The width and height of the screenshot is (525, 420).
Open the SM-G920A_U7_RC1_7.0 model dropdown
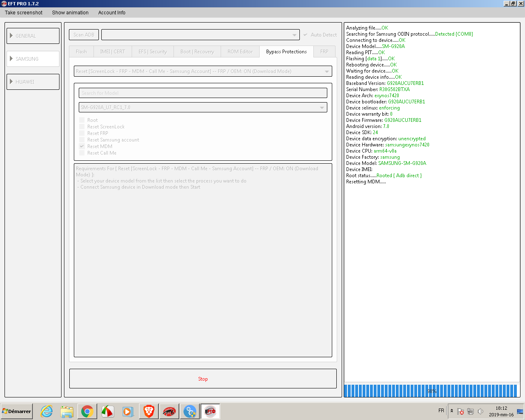pos(203,107)
